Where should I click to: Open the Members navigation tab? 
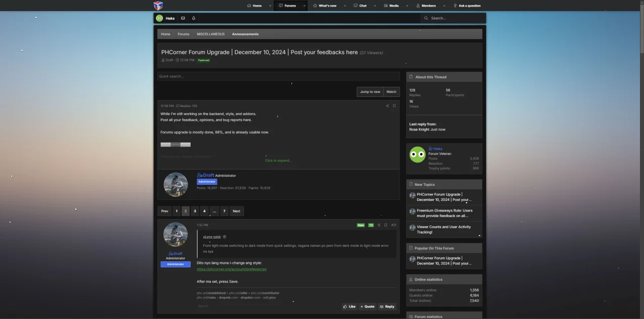pos(426,6)
